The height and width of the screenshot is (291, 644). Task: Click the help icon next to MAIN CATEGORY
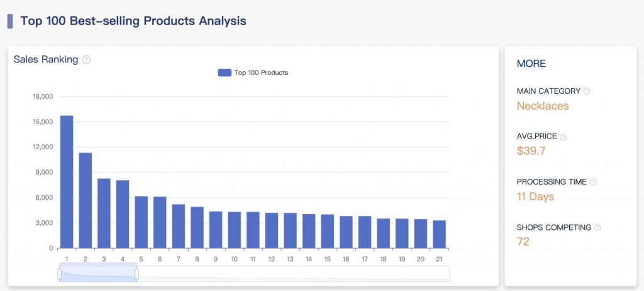(x=587, y=91)
